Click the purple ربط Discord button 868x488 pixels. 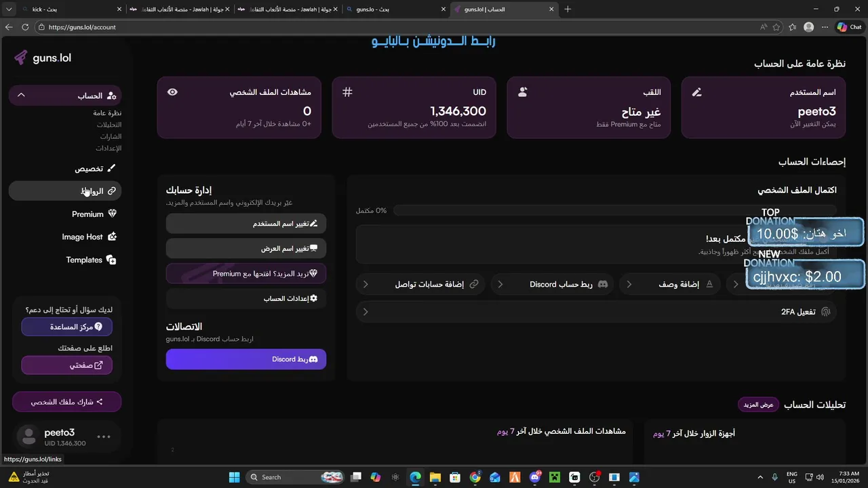point(246,359)
